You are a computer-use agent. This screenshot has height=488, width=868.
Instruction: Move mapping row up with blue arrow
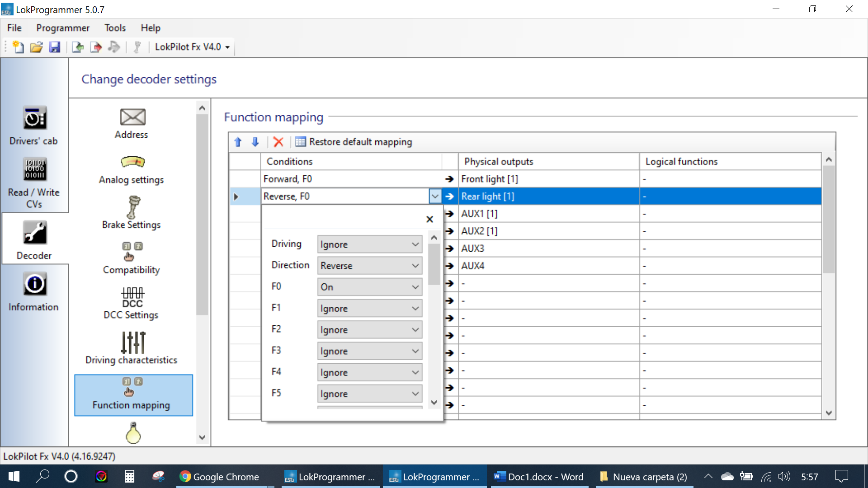click(238, 142)
